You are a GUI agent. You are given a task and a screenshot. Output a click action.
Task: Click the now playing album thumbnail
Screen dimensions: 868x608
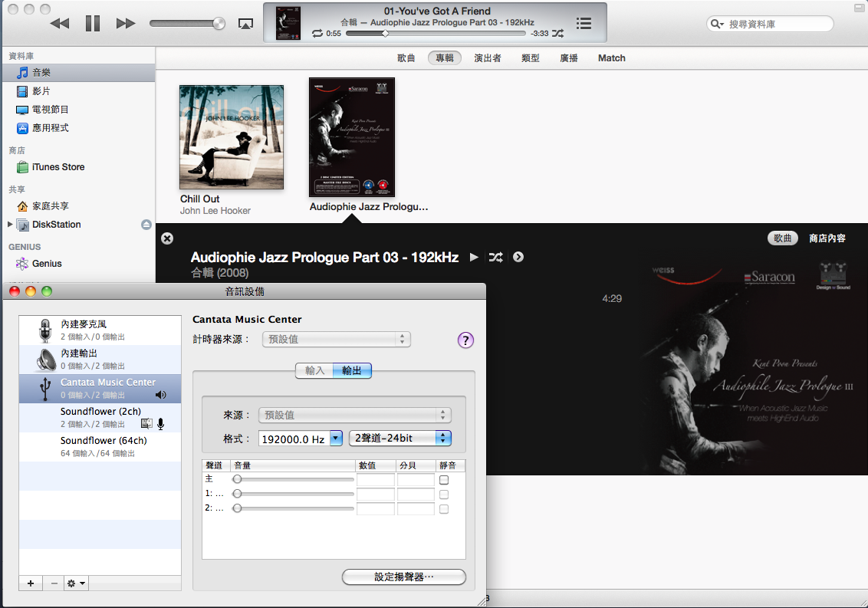click(x=288, y=23)
